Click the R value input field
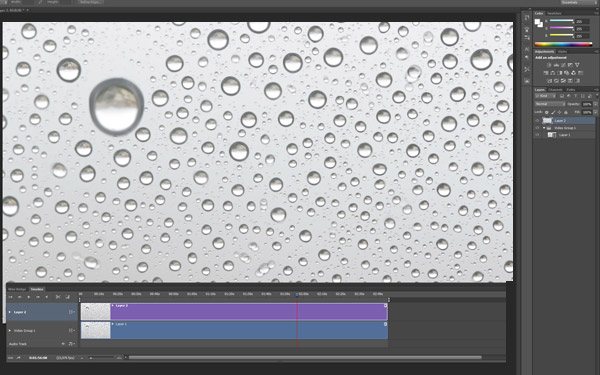This screenshot has height=375, width=600. coord(582,21)
